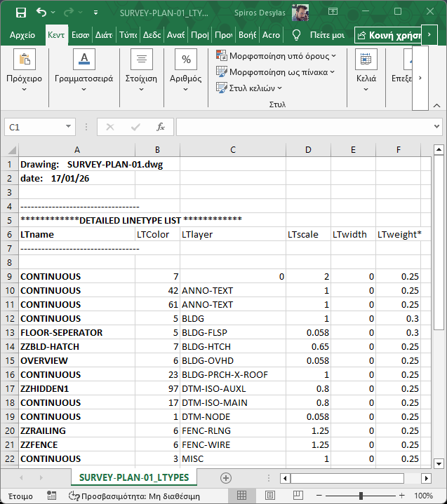
Task: Expand the Γραμματοσειρά font group
Action: click(84, 71)
